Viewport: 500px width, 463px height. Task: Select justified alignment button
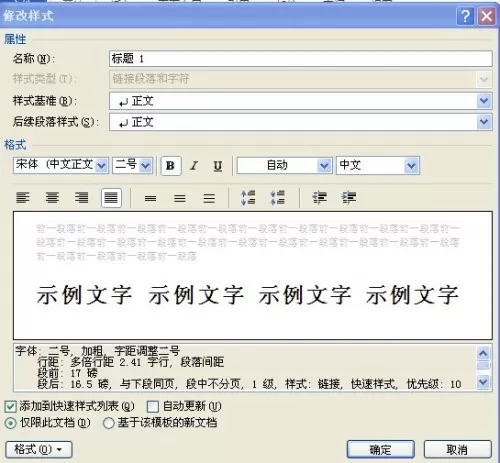[x=111, y=198]
